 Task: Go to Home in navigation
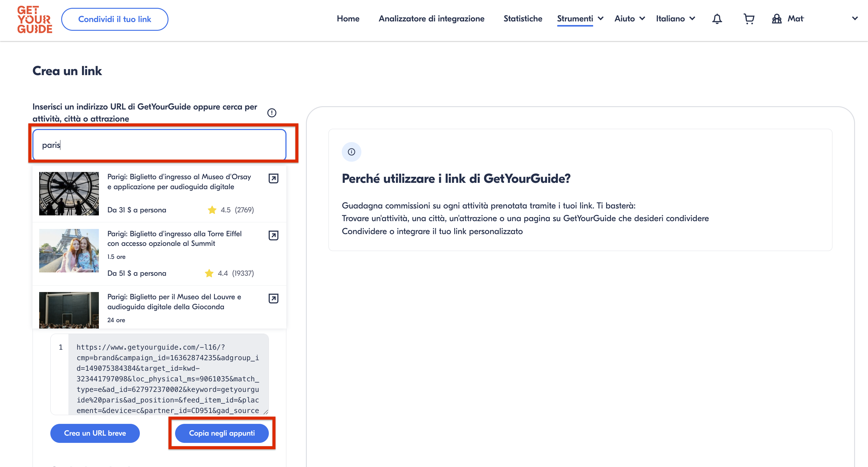tap(348, 19)
